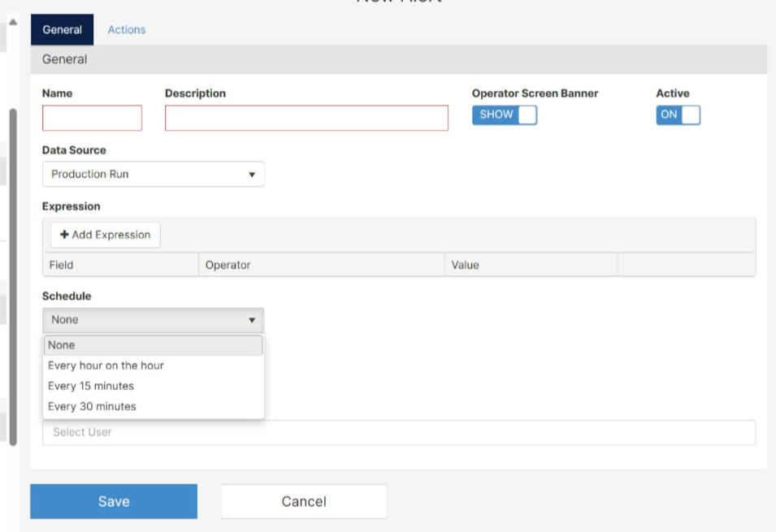Click the Name input field
The height and width of the screenshot is (532, 776).
[92, 118]
